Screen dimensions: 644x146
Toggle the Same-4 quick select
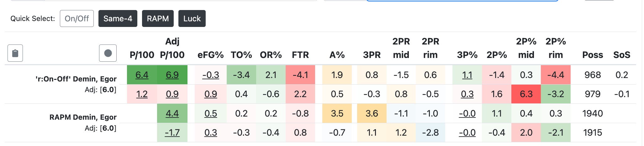[x=118, y=18]
